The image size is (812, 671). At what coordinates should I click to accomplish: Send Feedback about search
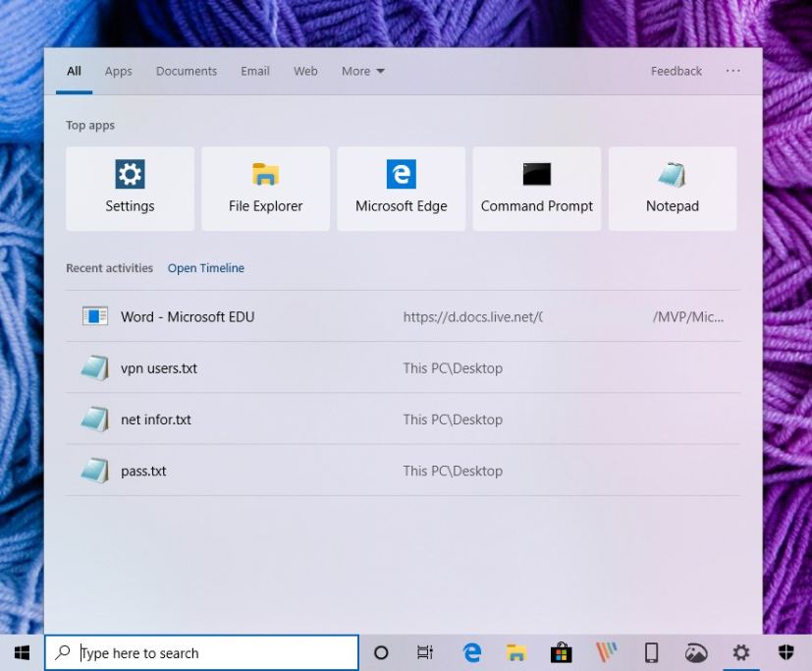pos(676,71)
